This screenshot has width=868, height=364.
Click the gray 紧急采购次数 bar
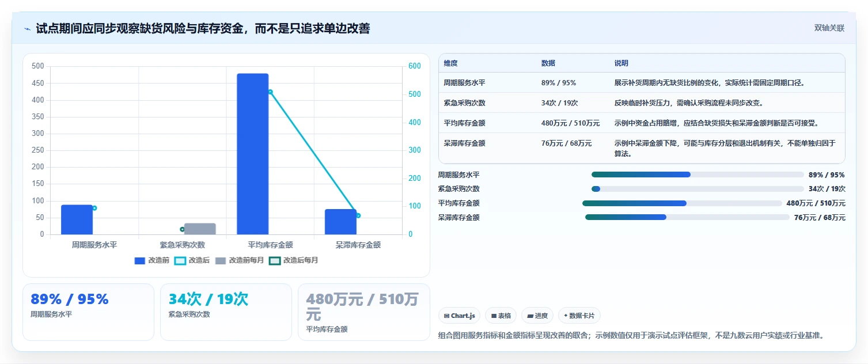200,229
